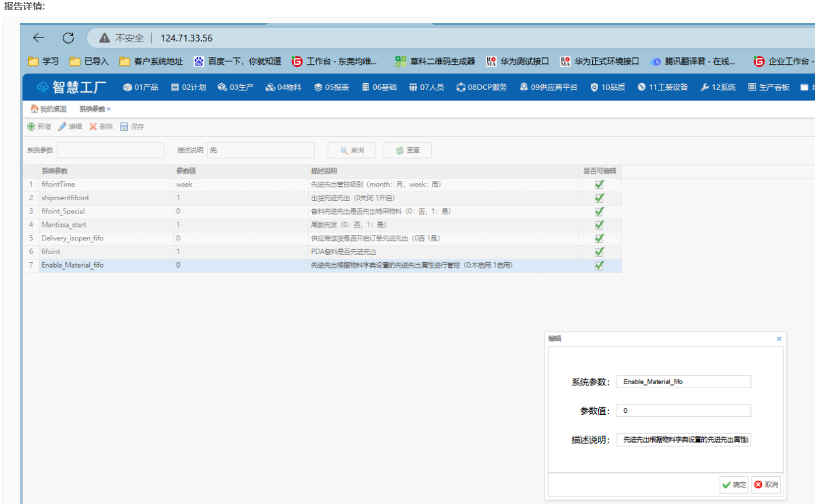Go back with browser back arrow
Viewport: 815px width, 504px height.
[x=39, y=38]
